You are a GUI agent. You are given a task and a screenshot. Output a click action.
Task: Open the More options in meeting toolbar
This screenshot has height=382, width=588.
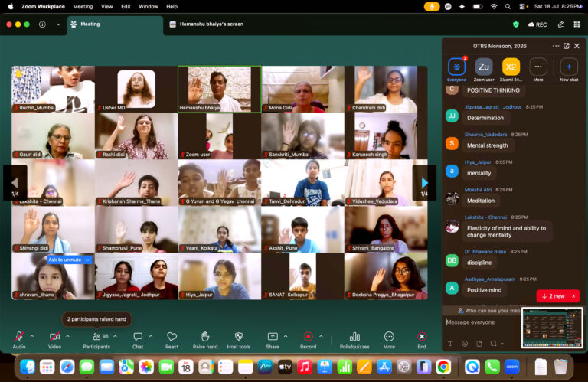(x=389, y=340)
